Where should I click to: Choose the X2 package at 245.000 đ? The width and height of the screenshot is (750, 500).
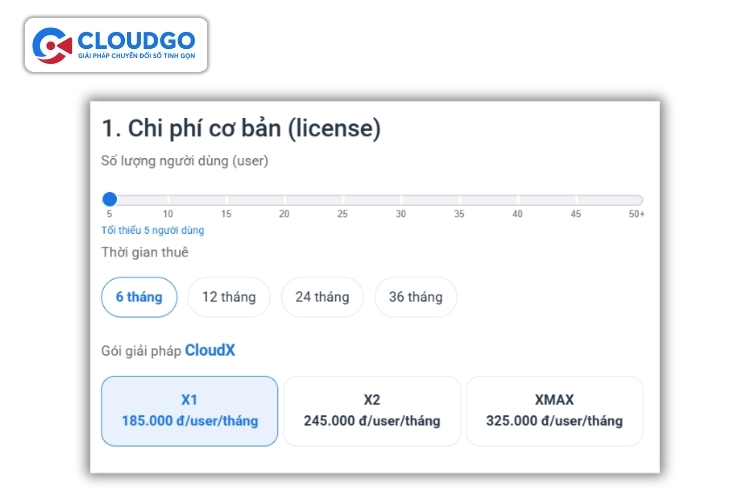click(x=372, y=410)
